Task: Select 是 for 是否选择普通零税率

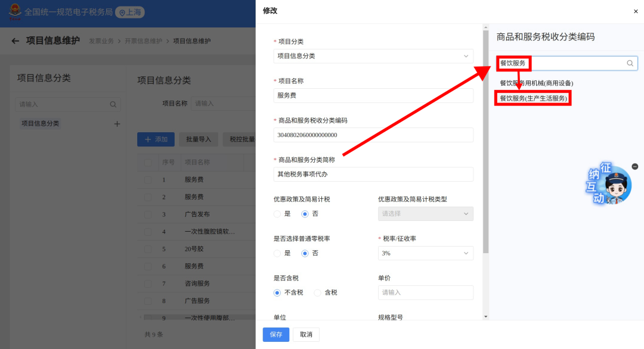Action: 277,254
